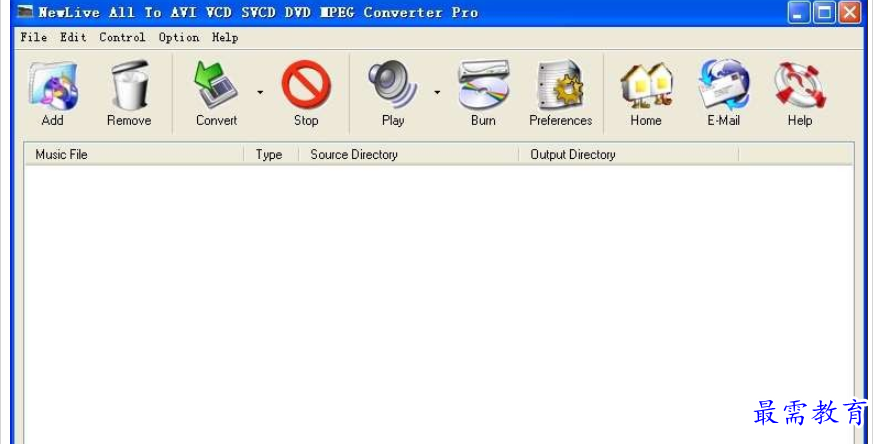Viewport: 875px width, 444px height.
Task: Click the red Stop icon
Action: [x=306, y=85]
